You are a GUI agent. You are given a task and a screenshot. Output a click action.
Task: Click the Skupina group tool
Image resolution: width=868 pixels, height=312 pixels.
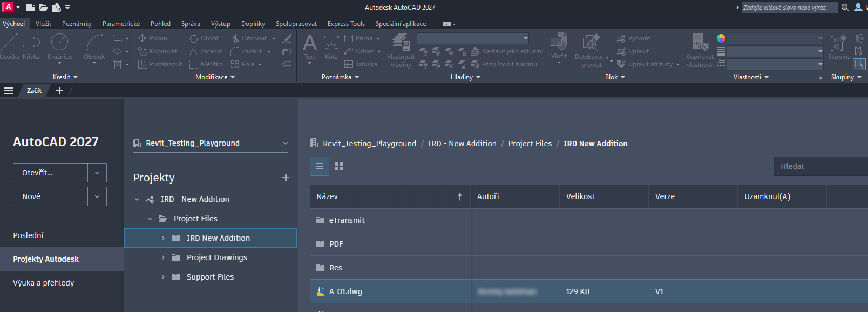coord(839,46)
